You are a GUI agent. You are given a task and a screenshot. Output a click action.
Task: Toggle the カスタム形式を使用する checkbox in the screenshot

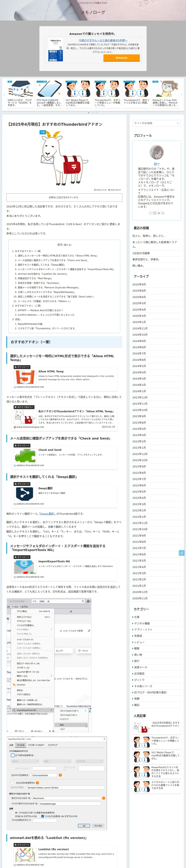click(x=12, y=783)
